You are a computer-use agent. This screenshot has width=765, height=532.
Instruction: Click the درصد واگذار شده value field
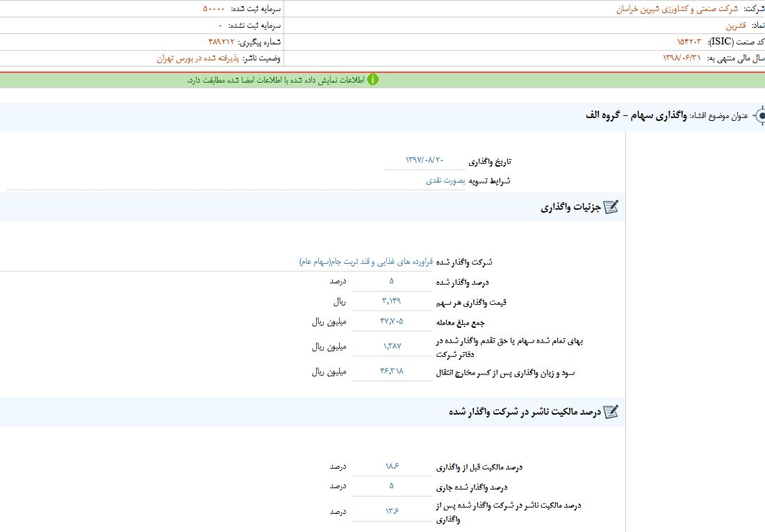click(x=392, y=281)
